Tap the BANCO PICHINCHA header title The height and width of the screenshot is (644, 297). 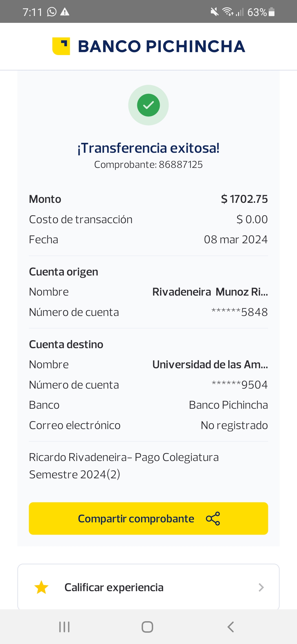pyautogui.click(x=161, y=46)
